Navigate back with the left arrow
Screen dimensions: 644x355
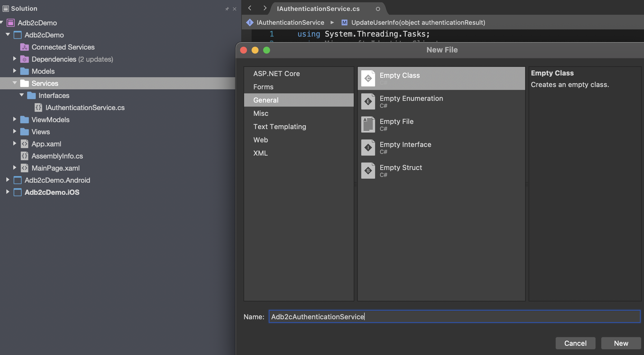click(250, 8)
